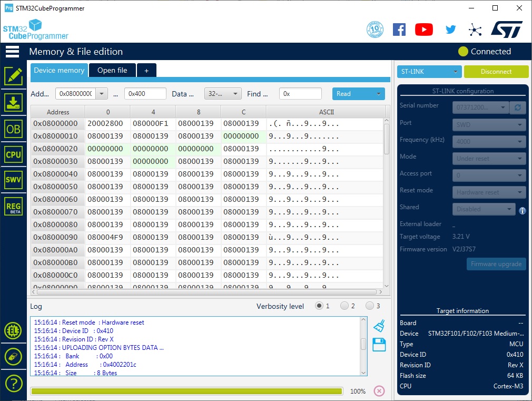Viewport: 532px width, 401px height.
Task: Click the Connected status indicator
Action: click(x=485, y=52)
